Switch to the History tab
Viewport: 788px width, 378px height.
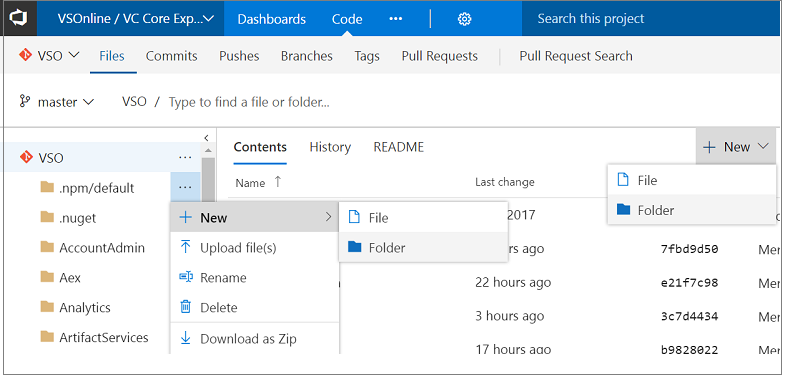point(330,147)
